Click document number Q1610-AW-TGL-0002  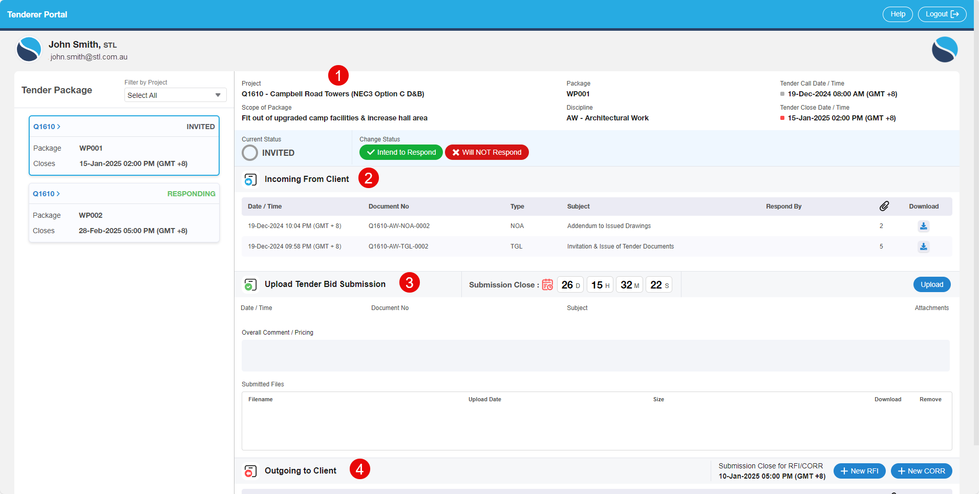tap(398, 246)
